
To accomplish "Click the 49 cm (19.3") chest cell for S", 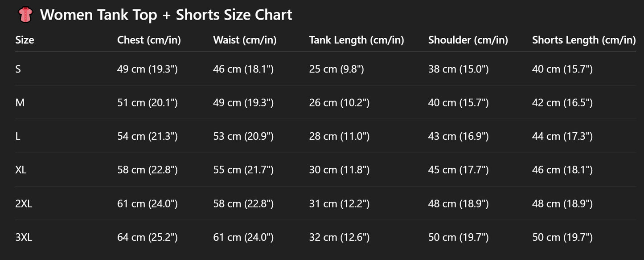I will coord(148,69).
